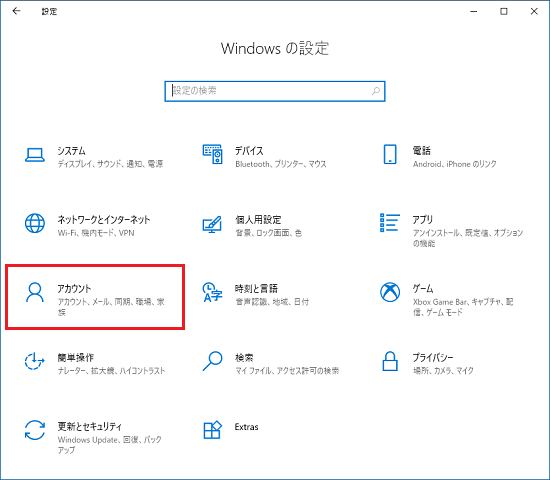
Task: Click the Xbox icon for ゲーム
Action: 390,292
